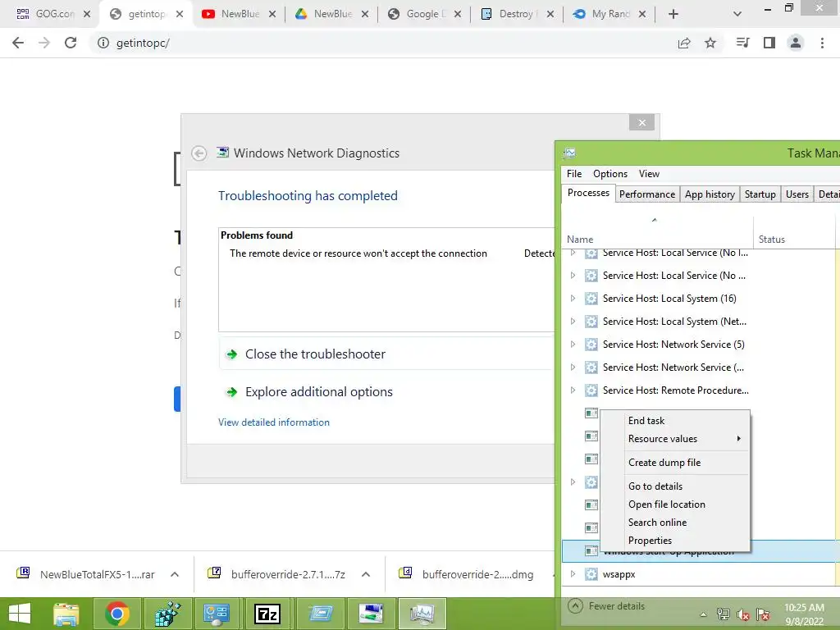This screenshot has height=630, width=840.
Task: Open Task Manager Options menu
Action: coord(610,174)
